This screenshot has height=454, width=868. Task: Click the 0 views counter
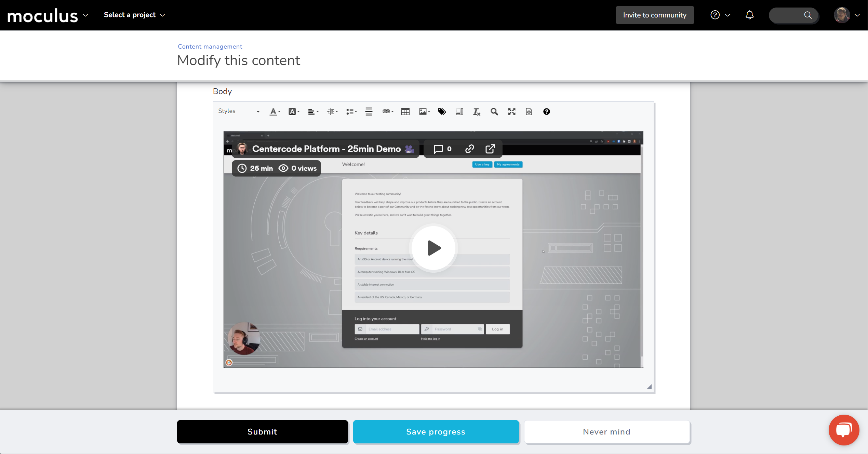[297, 168]
